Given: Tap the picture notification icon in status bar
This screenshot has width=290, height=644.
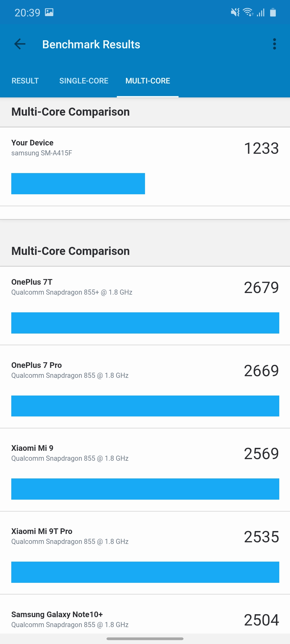Looking at the screenshot, I should pyautogui.click(x=49, y=12).
